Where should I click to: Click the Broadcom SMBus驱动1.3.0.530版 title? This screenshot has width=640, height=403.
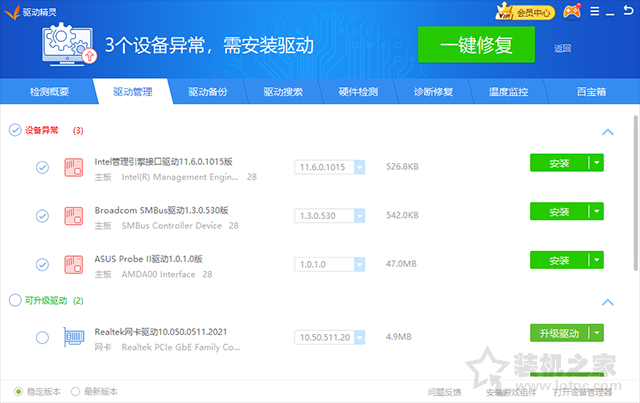[x=161, y=210]
